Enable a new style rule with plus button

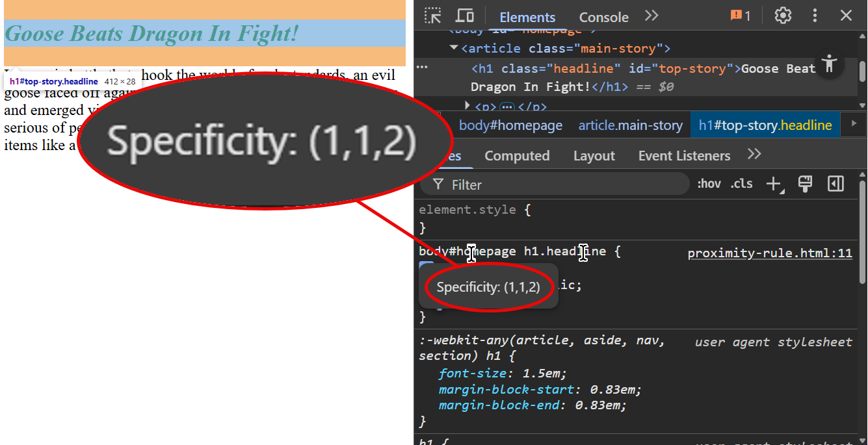click(x=774, y=184)
